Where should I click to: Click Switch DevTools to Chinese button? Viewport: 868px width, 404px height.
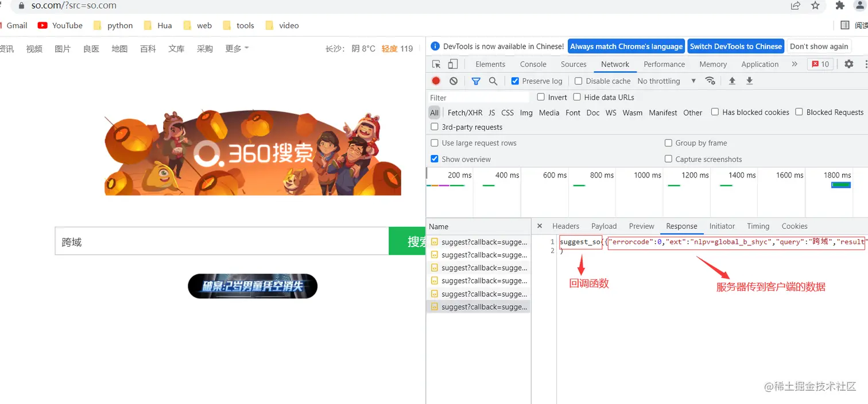pyautogui.click(x=736, y=47)
